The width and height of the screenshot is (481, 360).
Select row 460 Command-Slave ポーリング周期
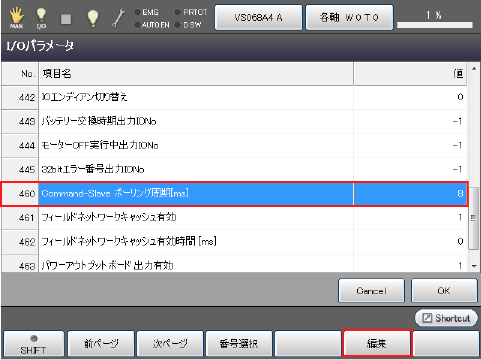[234, 194]
